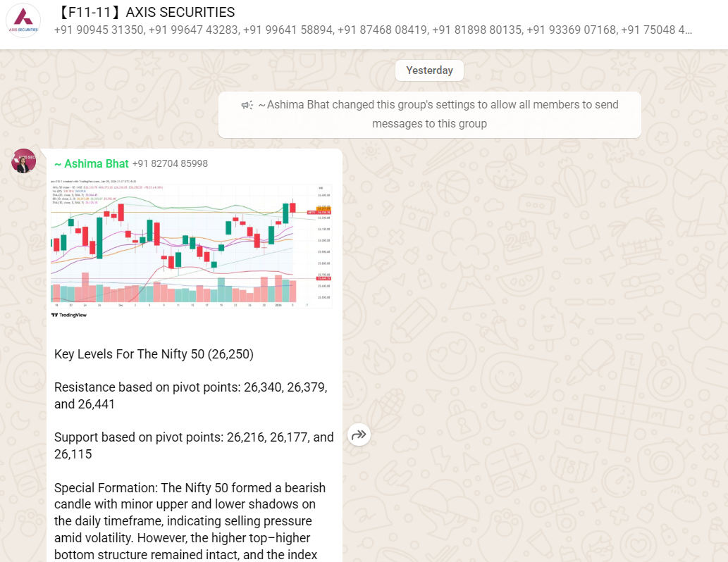The image size is (728, 562).
Task: Click the Resistance pivot points paragraph
Action: pos(190,396)
